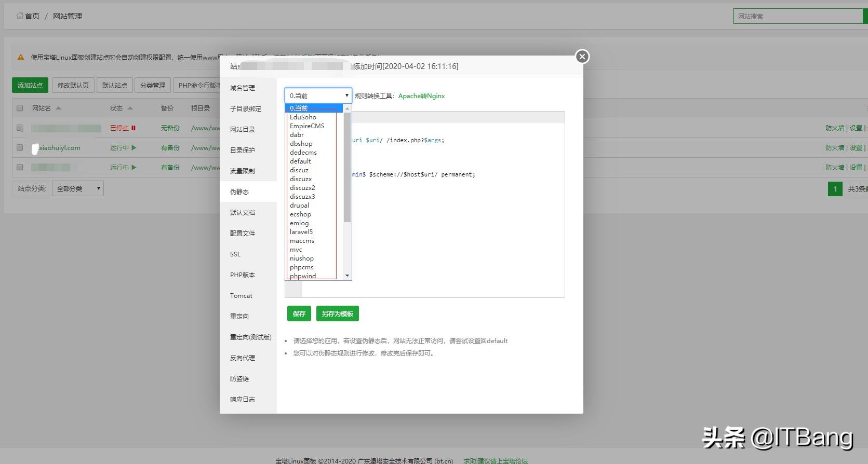Open the xiaohuiyl.com site name link
The width and height of the screenshot is (868, 464).
coord(60,148)
